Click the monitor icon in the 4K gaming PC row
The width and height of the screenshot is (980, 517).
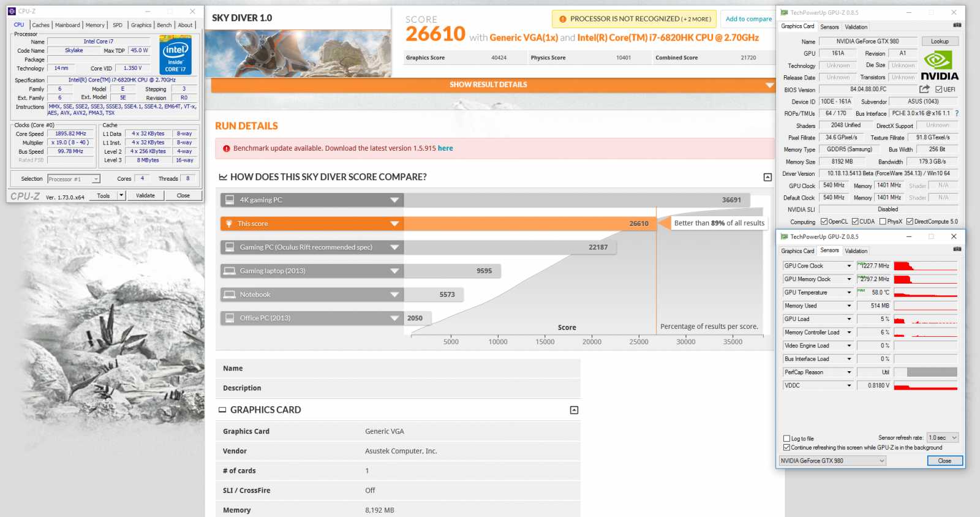click(230, 200)
